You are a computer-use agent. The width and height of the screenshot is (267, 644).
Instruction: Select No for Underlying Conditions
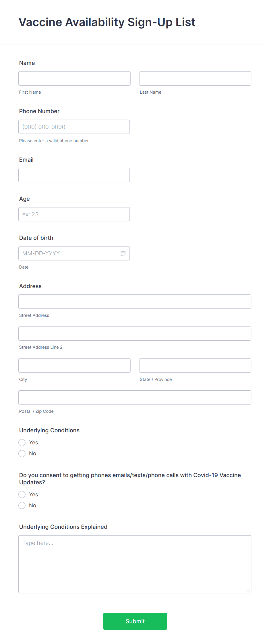[22, 453]
